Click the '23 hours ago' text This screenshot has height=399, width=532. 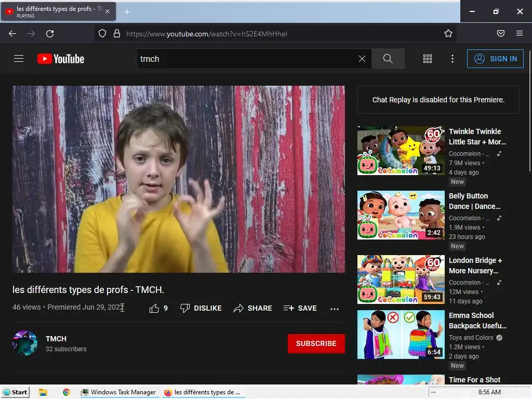(x=467, y=237)
